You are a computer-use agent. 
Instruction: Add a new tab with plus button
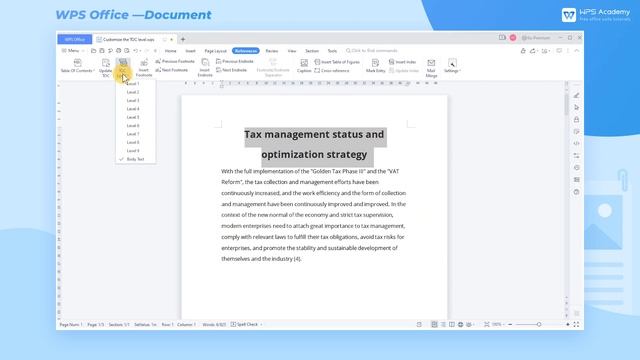coord(183,40)
